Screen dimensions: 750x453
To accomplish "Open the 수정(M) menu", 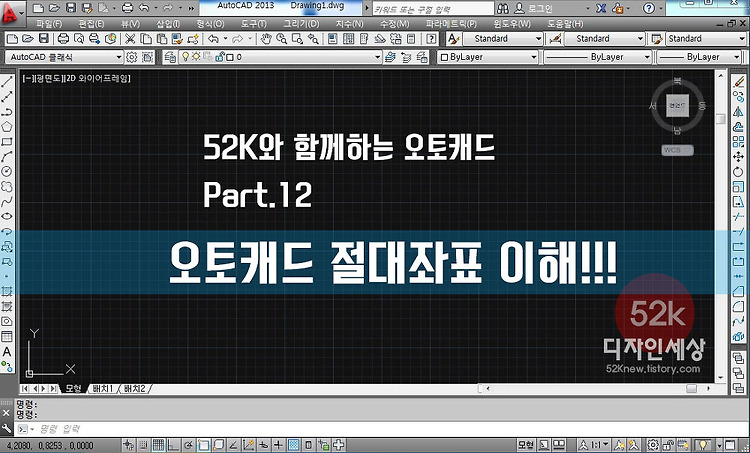I will click(395, 24).
